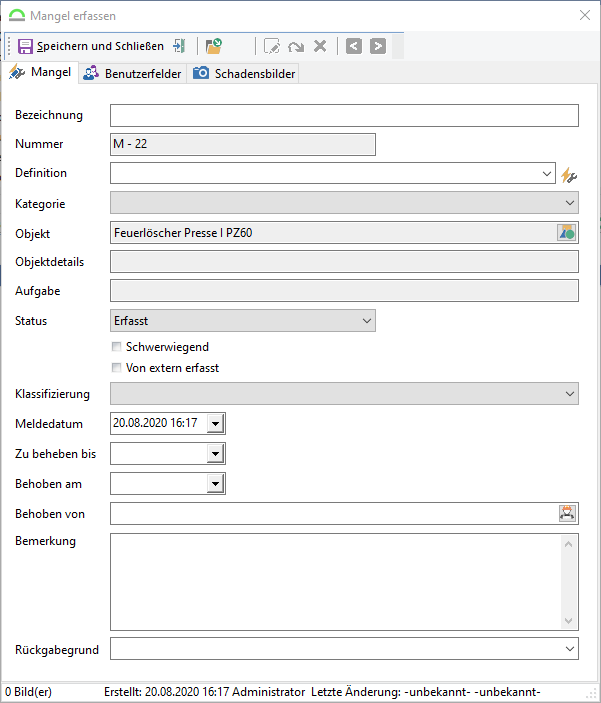Toggle the Von extern erfasst checkbox
The height and width of the screenshot is (703, 601).
pyautogui.click(x=116, y=368)
